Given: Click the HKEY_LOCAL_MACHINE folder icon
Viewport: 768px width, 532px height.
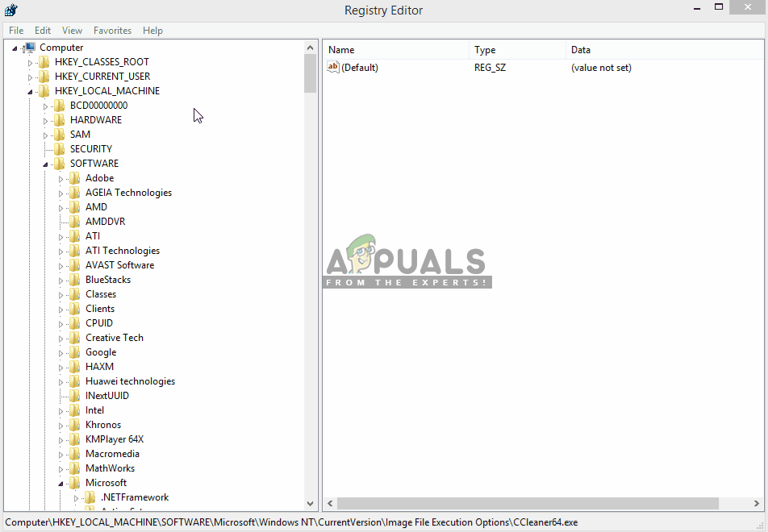Looking at the screenshot, I should pos(44,91).
